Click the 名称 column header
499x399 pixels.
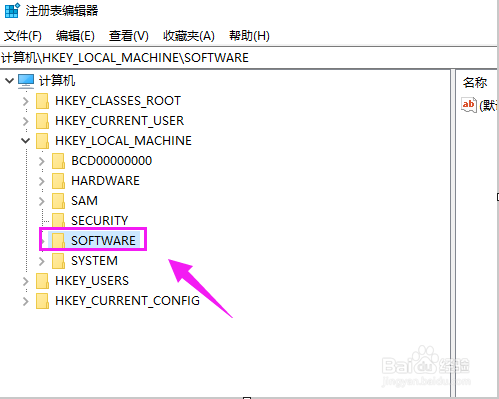point(475,82)
